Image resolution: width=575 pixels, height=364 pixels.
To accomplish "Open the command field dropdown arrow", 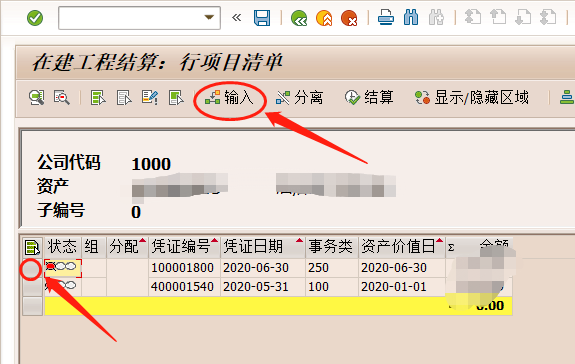I will (x=209, y=17).
